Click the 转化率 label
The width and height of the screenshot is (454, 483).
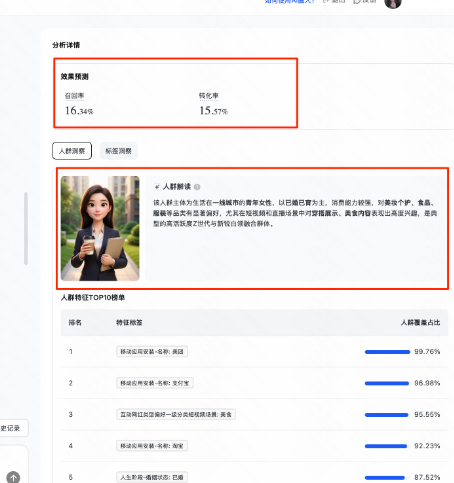[209, 96]
